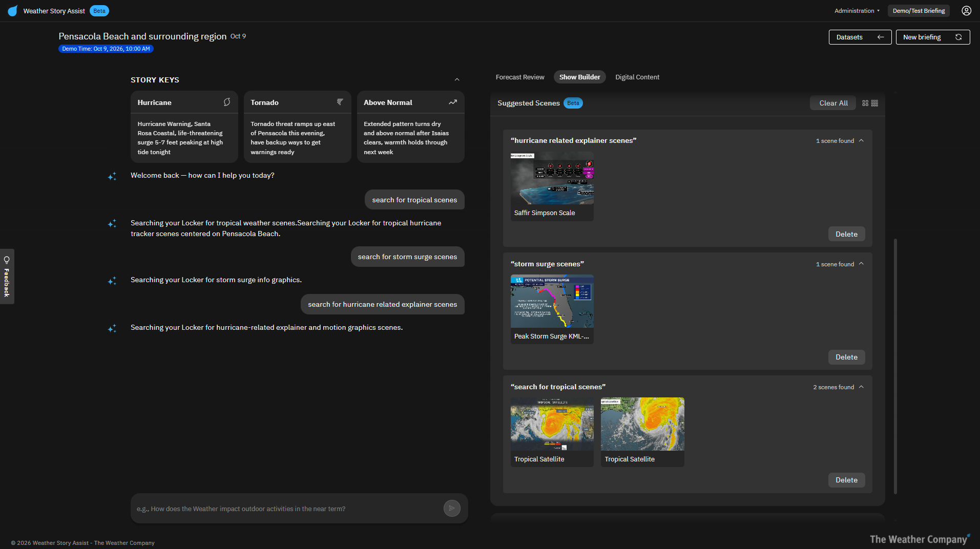
Task: Click the Demo/Test Briefing button
Action: (919, 11)
